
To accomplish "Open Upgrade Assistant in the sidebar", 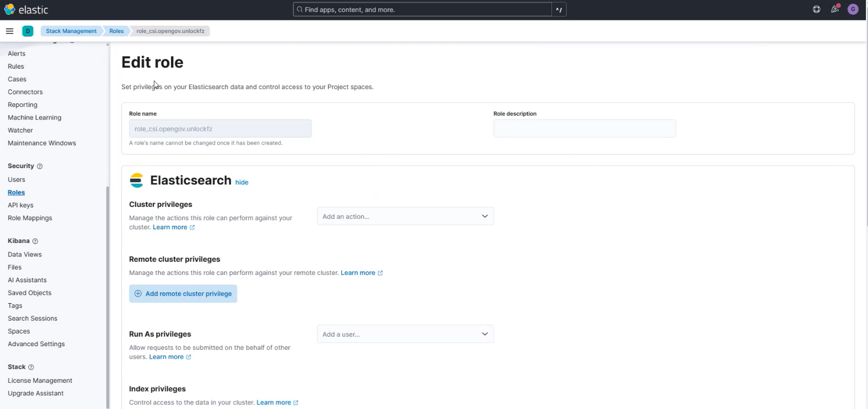I will pos(36,393).
